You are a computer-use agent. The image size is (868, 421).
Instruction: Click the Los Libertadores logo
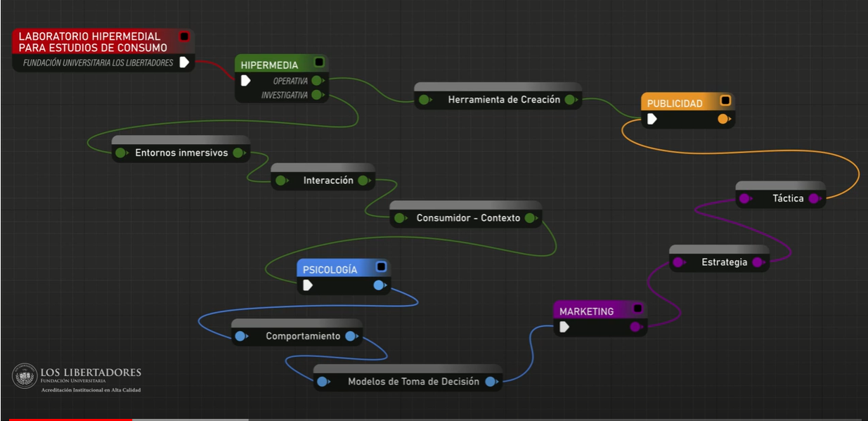(x=77, y=377)
